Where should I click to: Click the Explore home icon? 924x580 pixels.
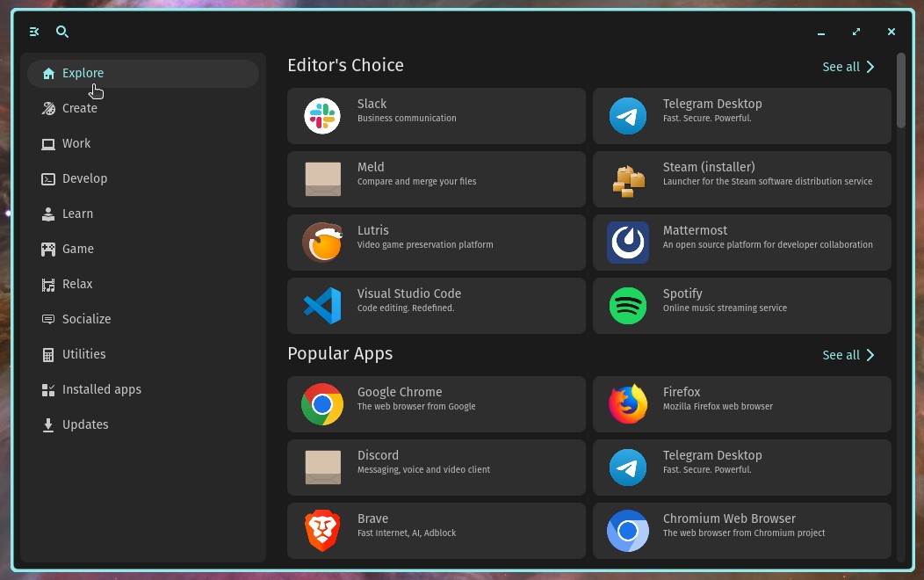pos(48,73)
